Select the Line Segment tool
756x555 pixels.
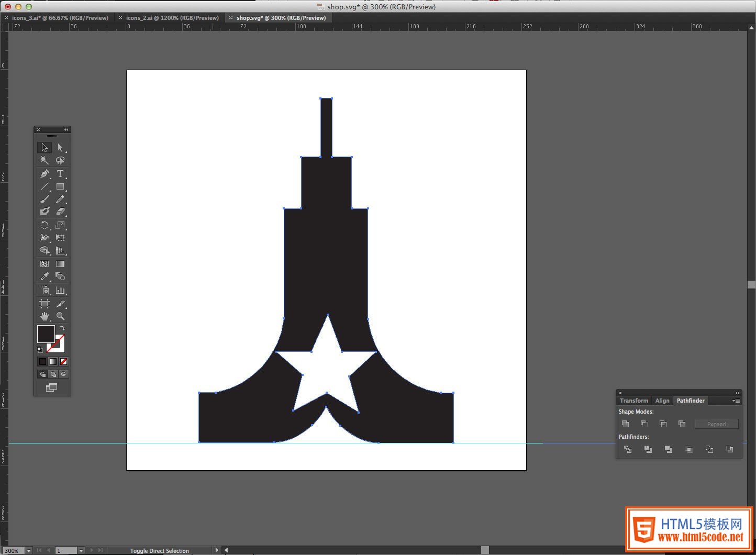[x=45, y=186]
